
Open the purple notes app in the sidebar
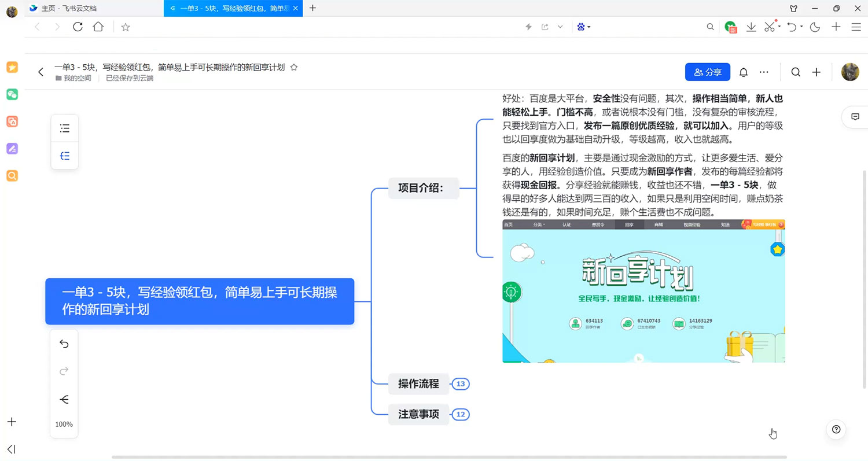(12, 149)
